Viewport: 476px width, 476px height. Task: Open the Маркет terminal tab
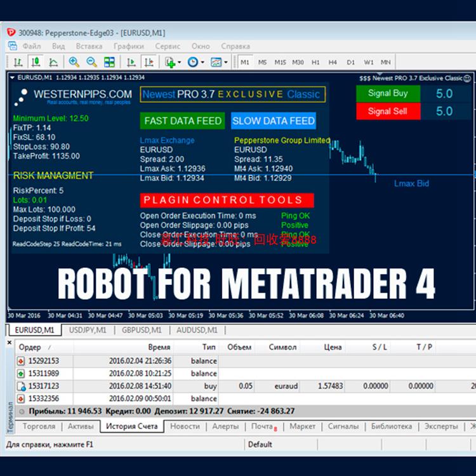(x=302, y=426)
